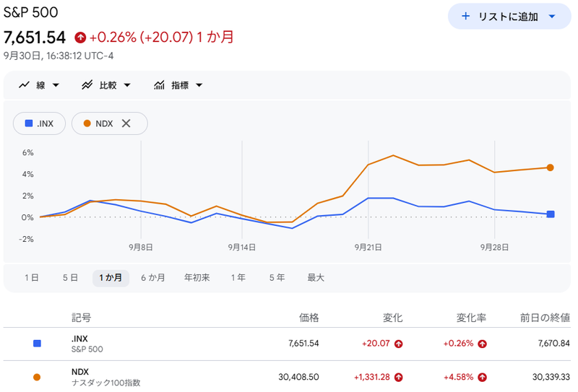Click the 9月21日 axis label

click(368, 247)
